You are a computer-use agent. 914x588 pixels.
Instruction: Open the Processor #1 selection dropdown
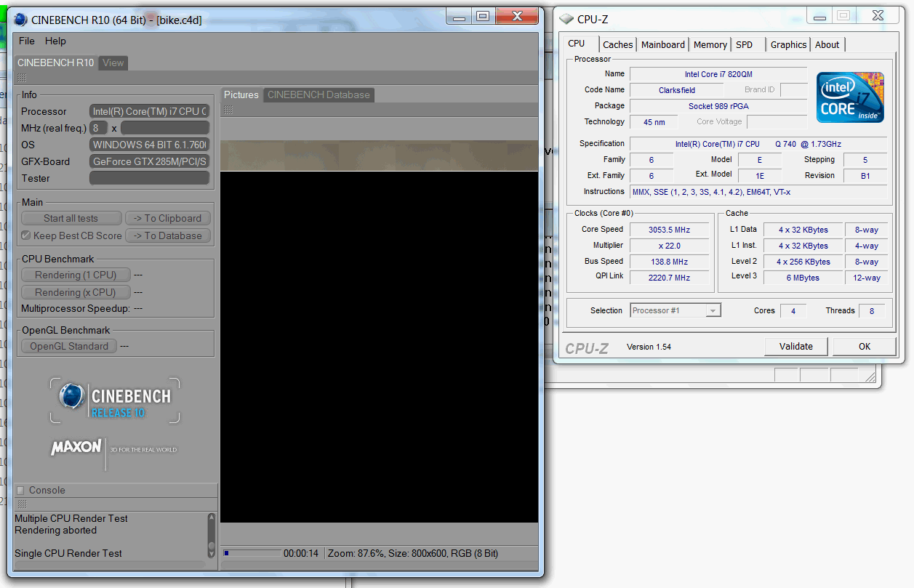675,310
